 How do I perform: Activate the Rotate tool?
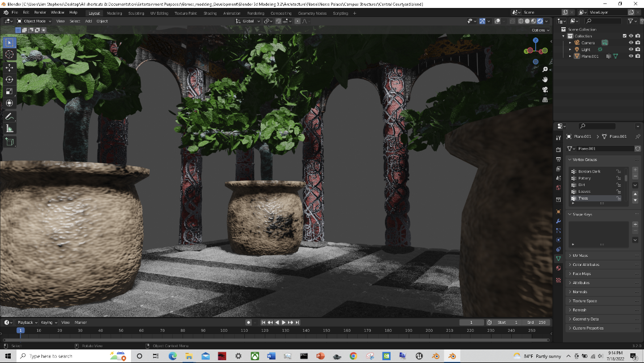coord(10,79)
